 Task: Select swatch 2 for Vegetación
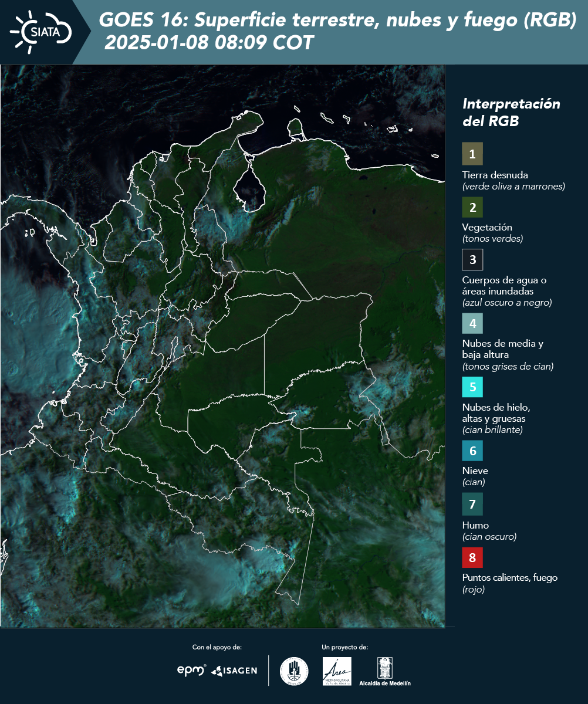(x=472, y=207)
